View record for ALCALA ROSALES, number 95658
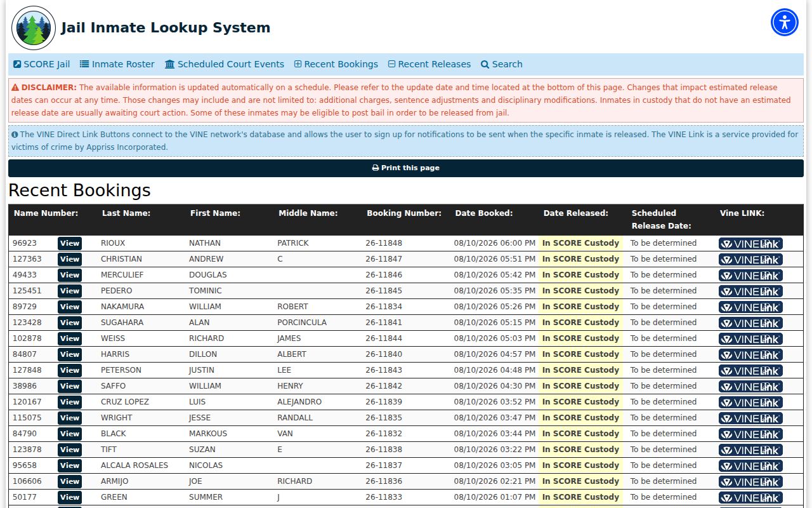Screen dimensions: 812x508 click(x=70, y=465)
